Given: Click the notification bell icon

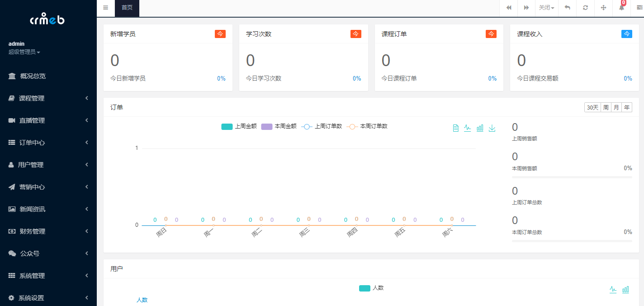Looking at the screenshot, I should click(x=621, y=8).
